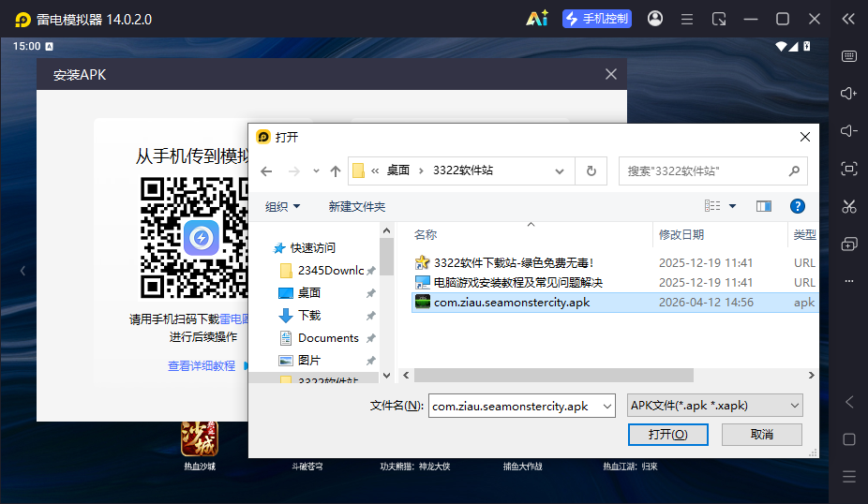This screenshot has height=504, width=868.
Task: Toggle the preview pane icon
Action: point(764,206)
